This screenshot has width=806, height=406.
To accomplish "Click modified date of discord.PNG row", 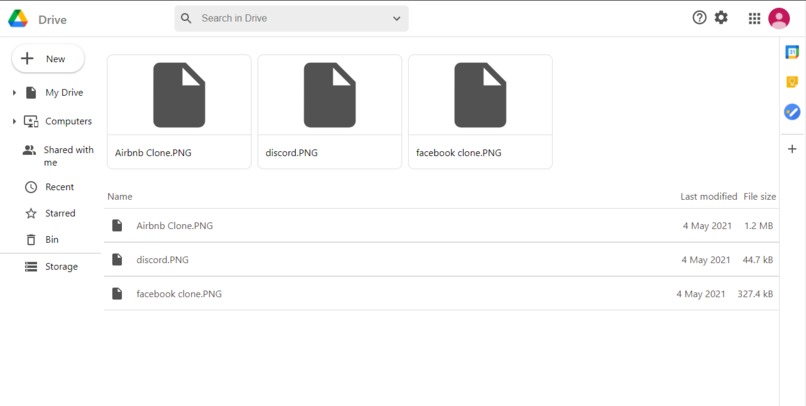I will (706, 260).
